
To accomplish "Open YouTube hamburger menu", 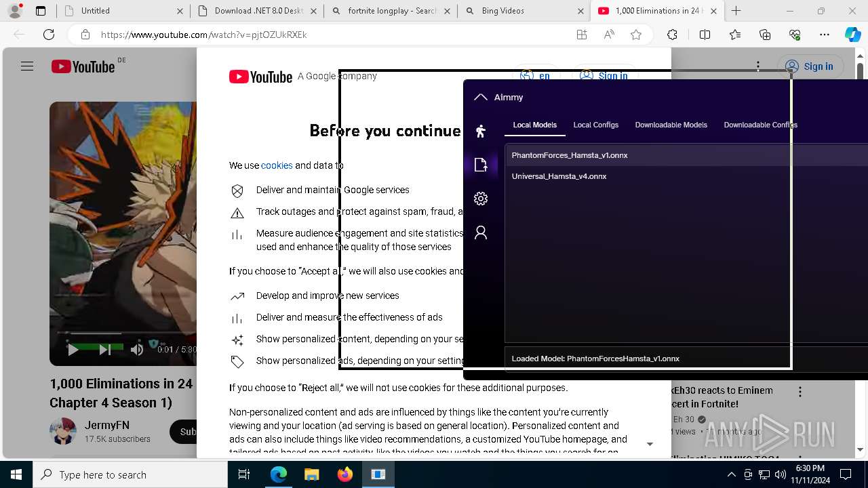I will 27,66.
